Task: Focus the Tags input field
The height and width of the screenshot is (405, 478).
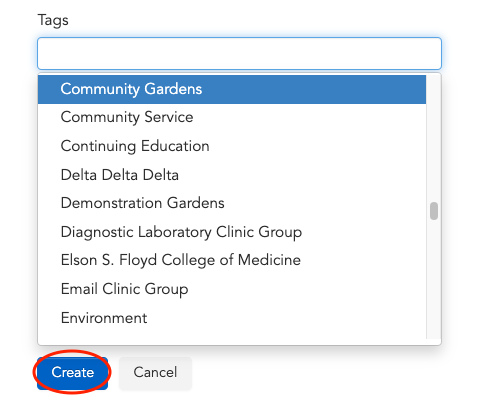Action: (239, 54)
